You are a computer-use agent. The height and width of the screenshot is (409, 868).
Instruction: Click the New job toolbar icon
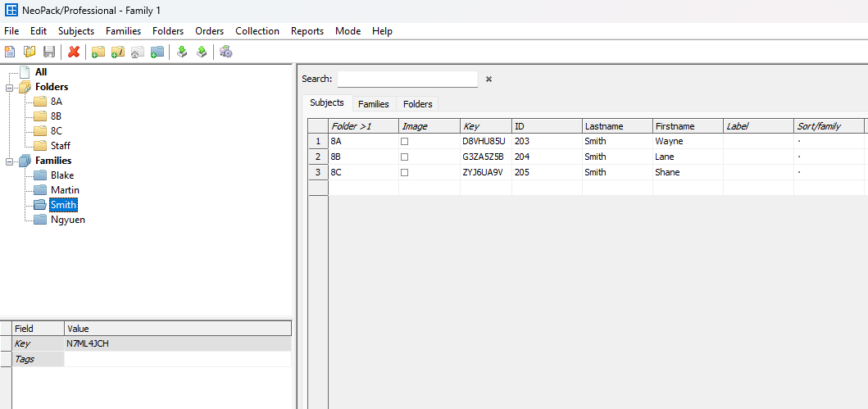tap(10, 52)
